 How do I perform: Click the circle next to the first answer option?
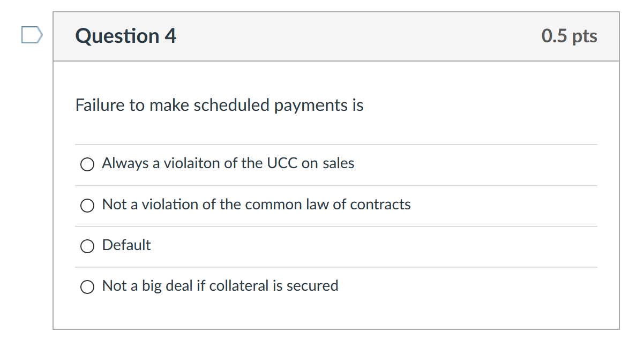point(87,164)
